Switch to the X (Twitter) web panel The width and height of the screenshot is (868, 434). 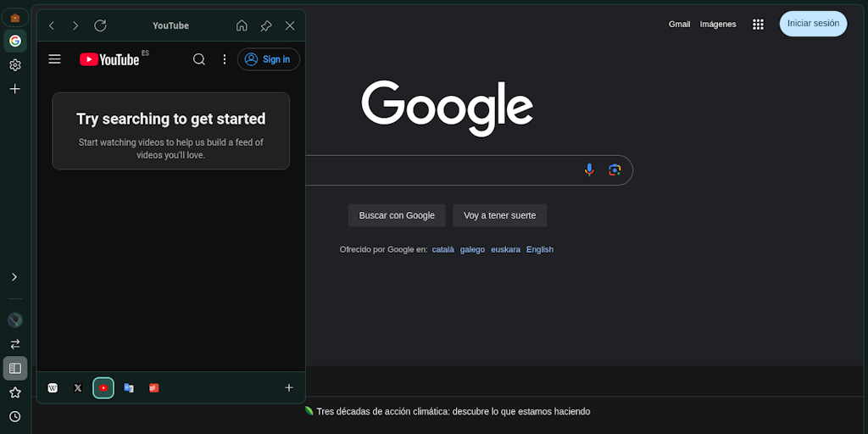(78, 388)
